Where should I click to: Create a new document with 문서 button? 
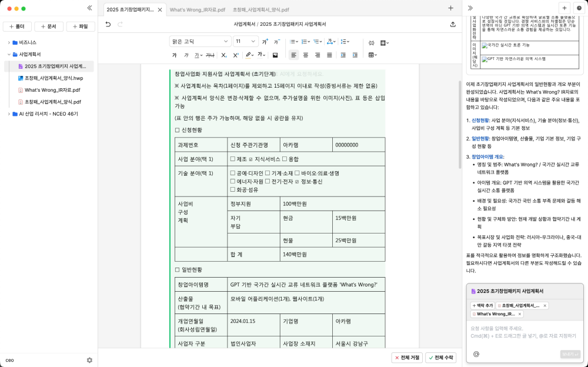[49, 26]
